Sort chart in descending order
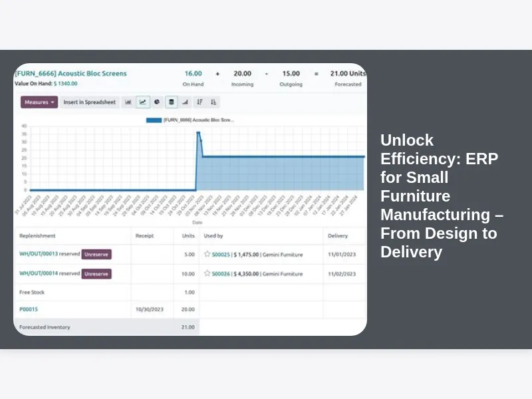 pos(200,102)
